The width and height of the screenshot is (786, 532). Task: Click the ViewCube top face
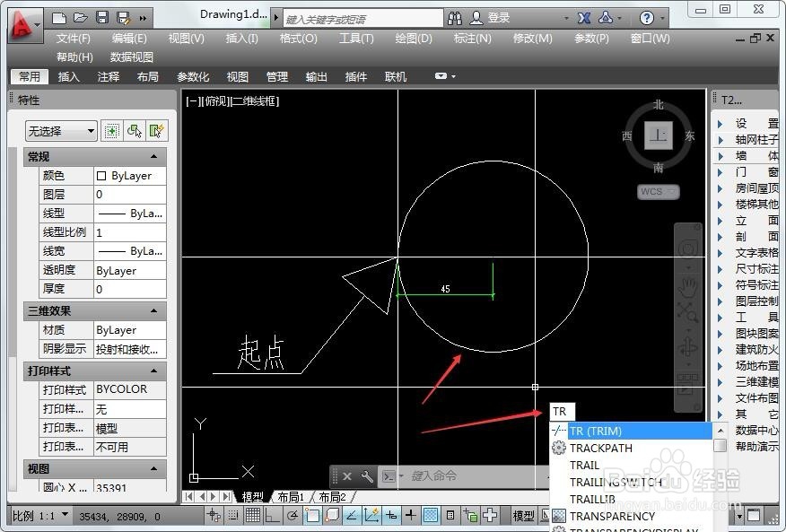658,135
